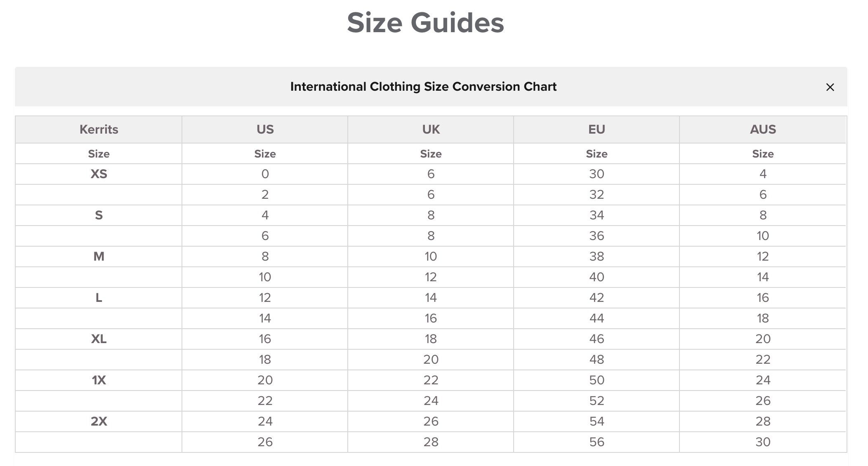868x466 pixels.
Task: Select the Kerrits column header
Action: tap(99, 129)
